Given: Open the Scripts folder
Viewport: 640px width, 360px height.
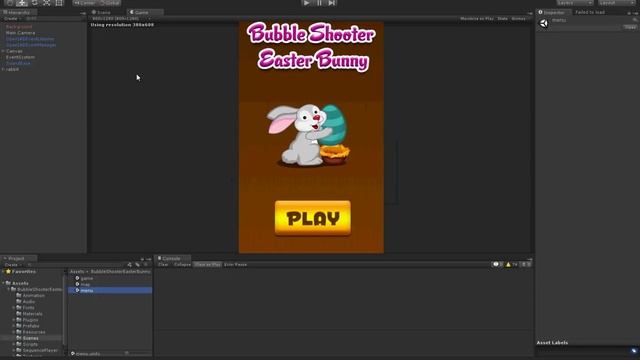Looking at the screenshot, I should tap(27, 344).
